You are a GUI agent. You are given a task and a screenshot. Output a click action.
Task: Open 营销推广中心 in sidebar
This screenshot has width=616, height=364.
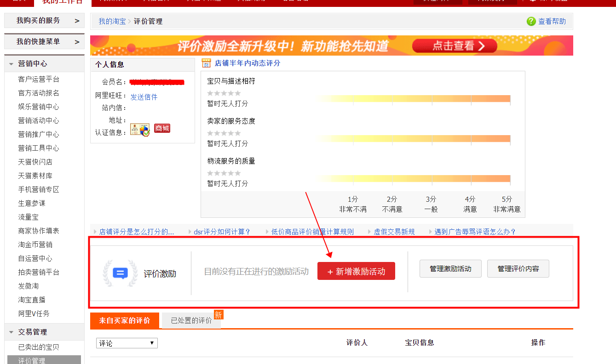(39, 134)
